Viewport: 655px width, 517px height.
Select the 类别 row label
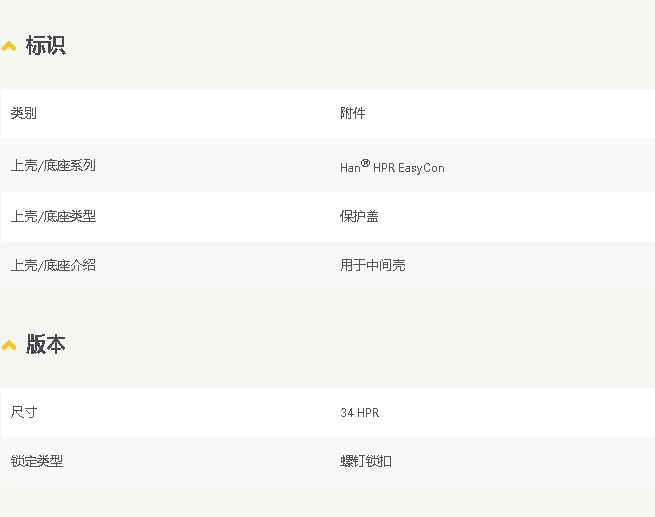tap(23, 113)
